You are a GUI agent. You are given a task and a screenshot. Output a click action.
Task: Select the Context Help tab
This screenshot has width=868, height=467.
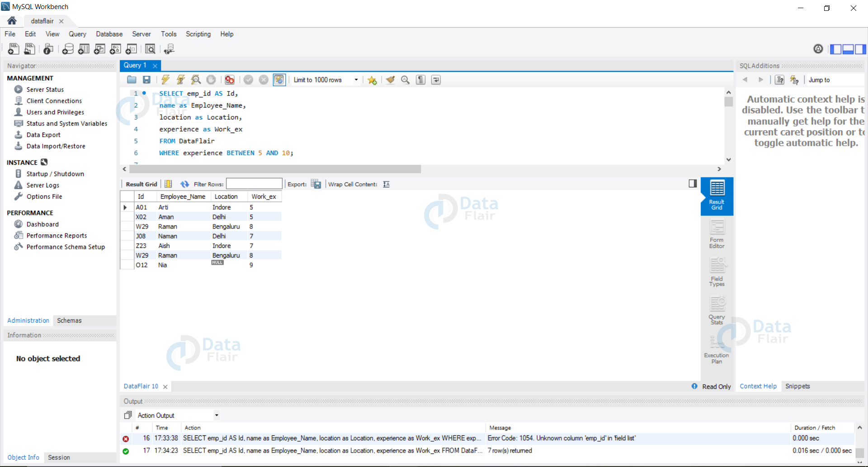point(758,386)
